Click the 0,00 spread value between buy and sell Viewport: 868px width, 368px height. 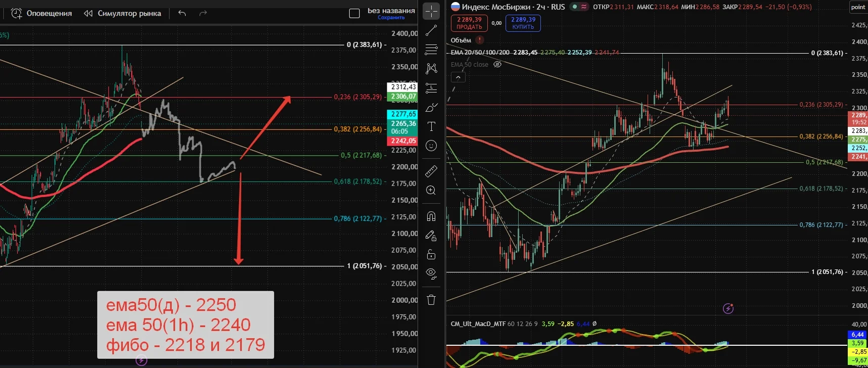(x=496, y=23)
